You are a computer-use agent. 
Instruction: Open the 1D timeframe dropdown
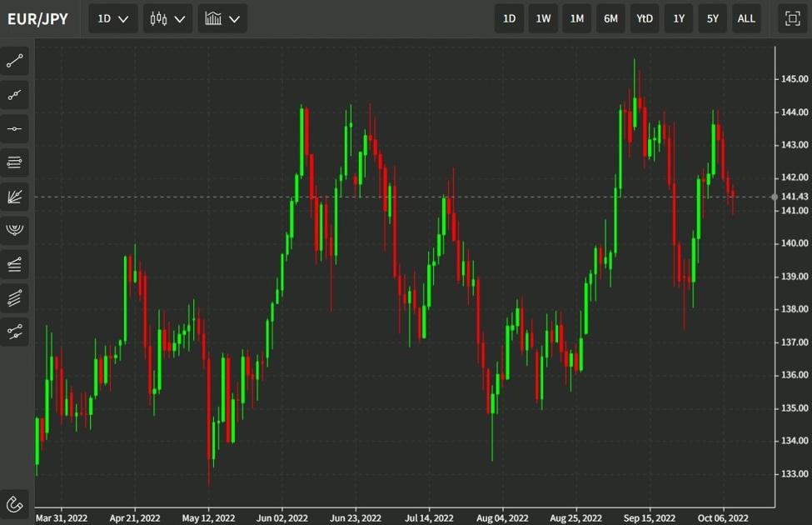coord(112,17)
